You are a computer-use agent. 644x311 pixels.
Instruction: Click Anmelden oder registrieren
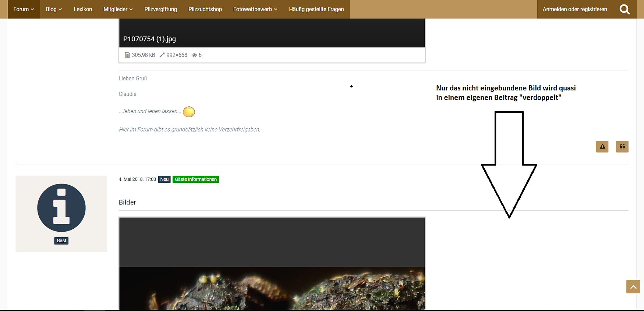coord(574,9)
